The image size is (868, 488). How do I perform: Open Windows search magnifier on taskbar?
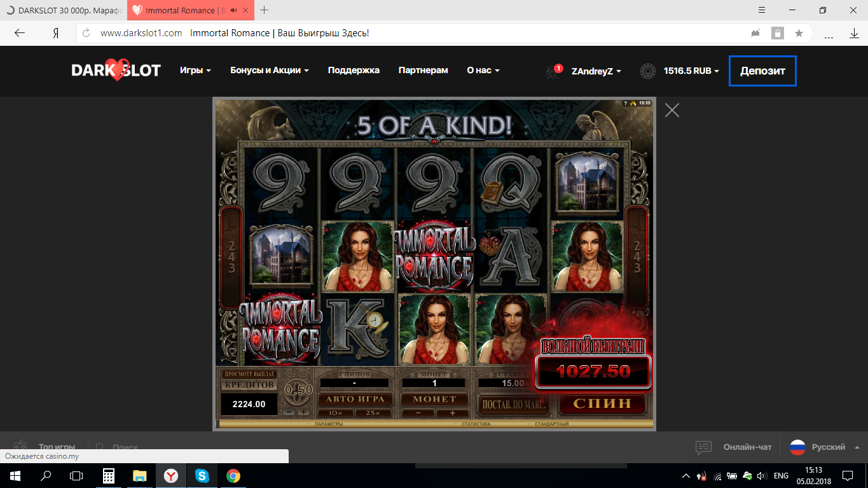(46, 475)
